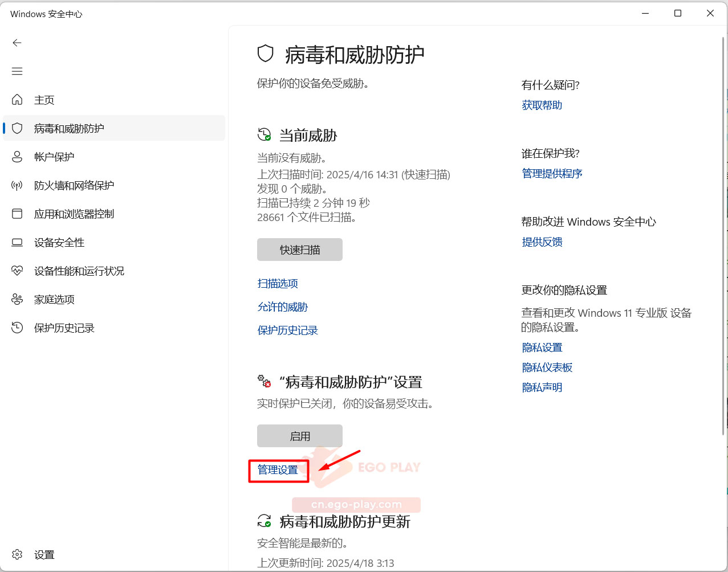Open 管理提供程序 link

(552, 173)
